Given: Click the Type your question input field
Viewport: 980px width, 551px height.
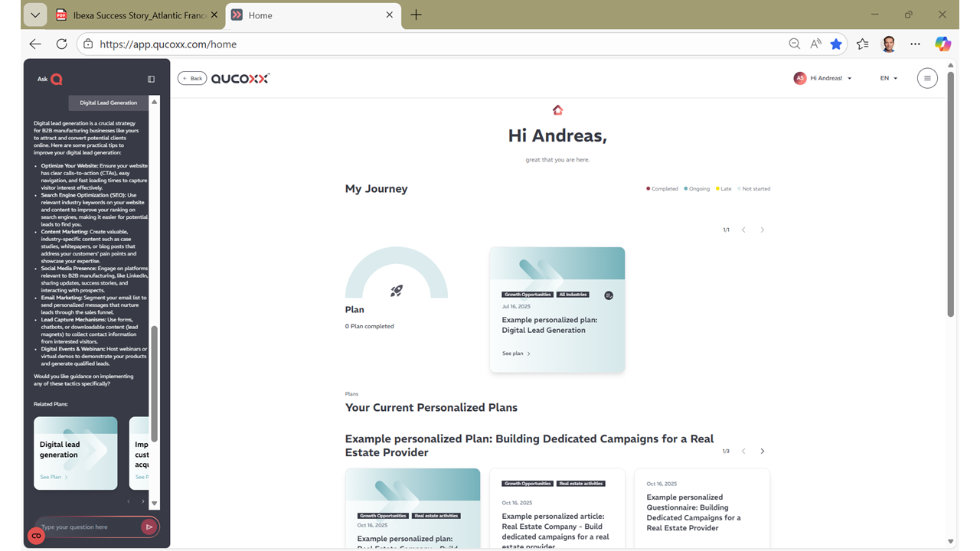Looking at the screenshot, I should pyautogui.click(x=88, y=527).
